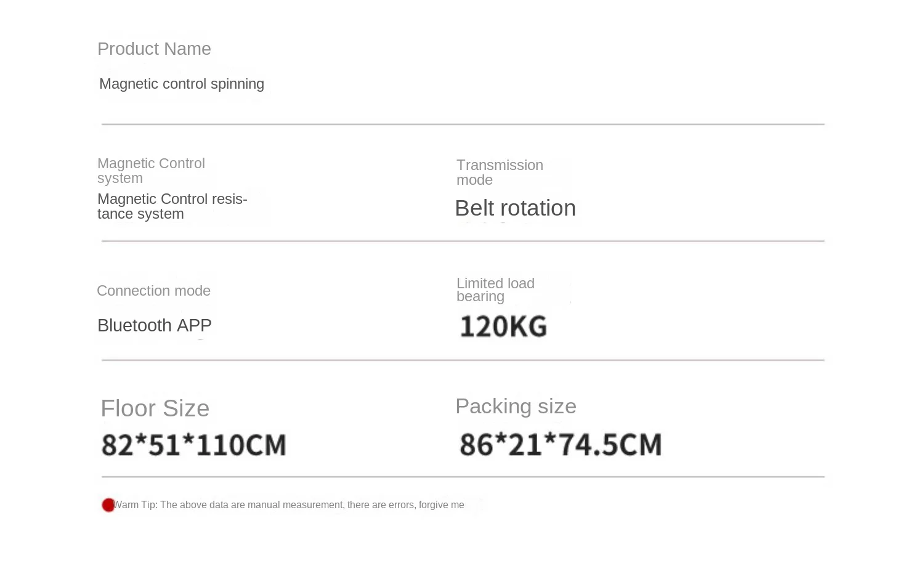The image size is (924, 587).
Task: Click the divider line below 120KG
Action: pyautogui.click(x=462, y=360)
